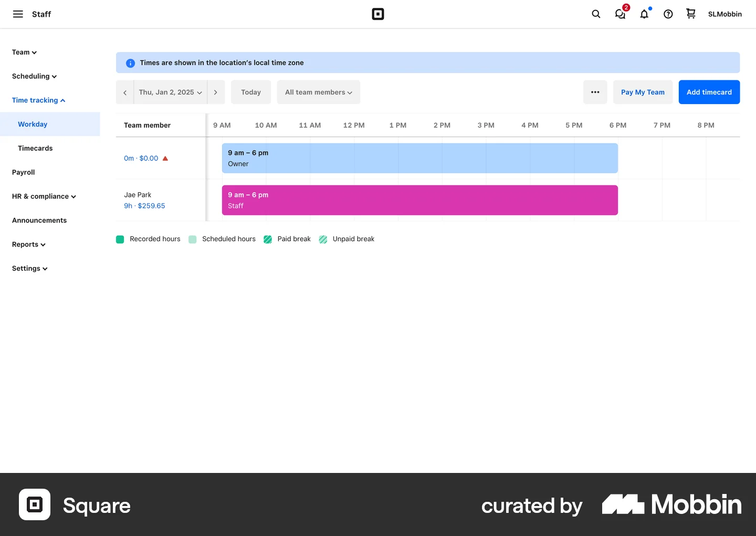Open the SLMobbin account menu
This screenshot has width=756, height=536.
724,14
